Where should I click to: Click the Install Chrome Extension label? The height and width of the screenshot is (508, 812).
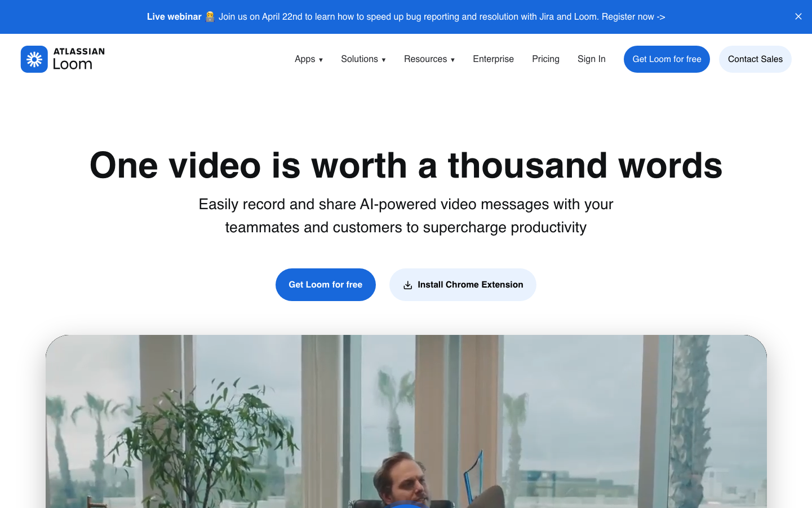click(470, 285)
